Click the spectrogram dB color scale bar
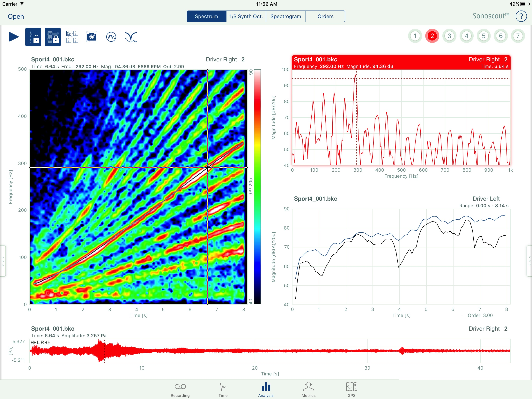The width and height of the screenshot is (532, 399). tap(257, 187)
